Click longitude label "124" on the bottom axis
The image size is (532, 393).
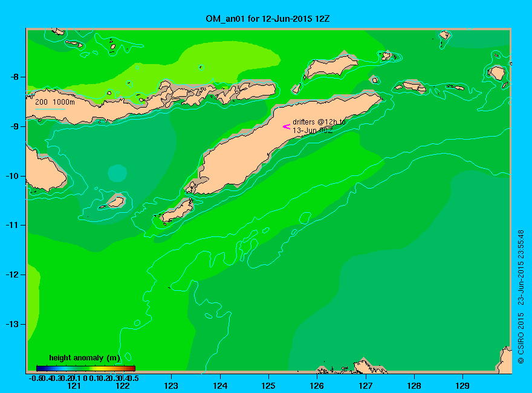tap(220, 386)
